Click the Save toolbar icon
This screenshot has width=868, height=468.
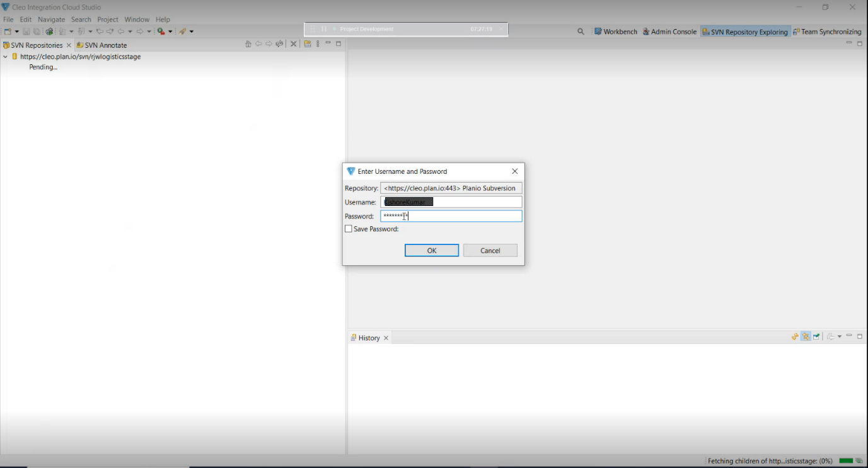[26, 31]
